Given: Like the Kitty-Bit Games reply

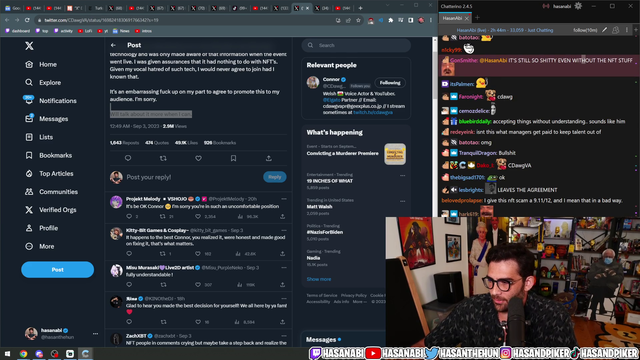Looking at the screenshot, I should (x=198, y=253).
